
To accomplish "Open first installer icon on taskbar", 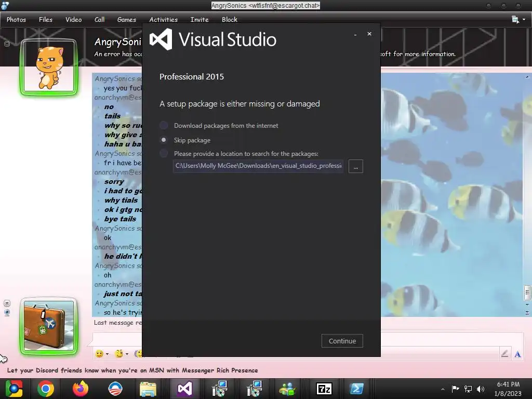I will click(220, 389).
